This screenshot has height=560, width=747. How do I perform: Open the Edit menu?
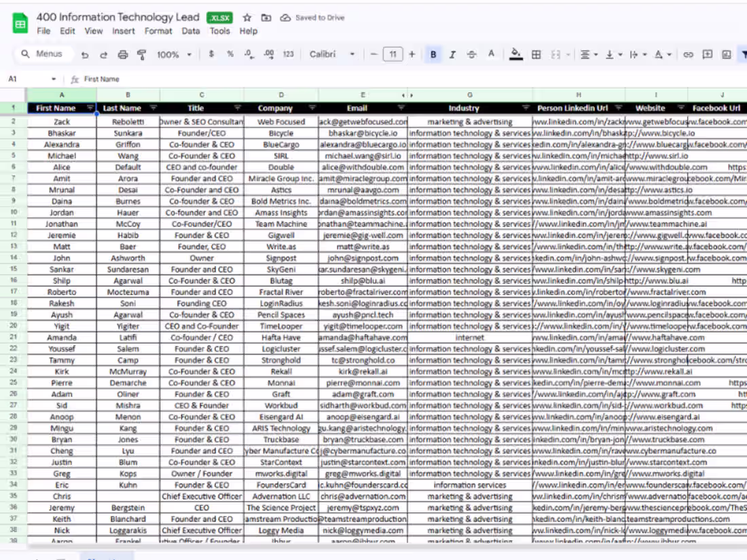(x=67, y=31)
